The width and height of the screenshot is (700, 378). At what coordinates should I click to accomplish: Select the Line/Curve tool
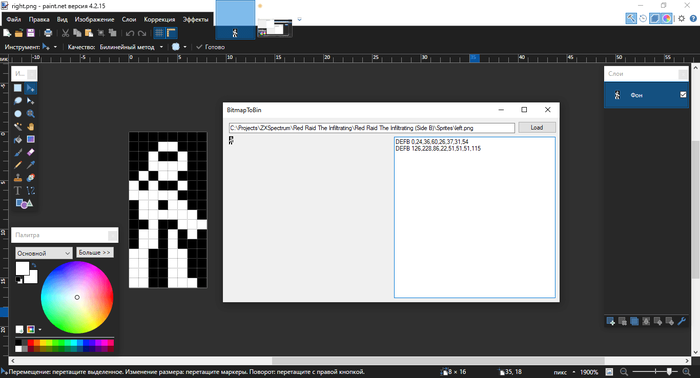[31, 191]
